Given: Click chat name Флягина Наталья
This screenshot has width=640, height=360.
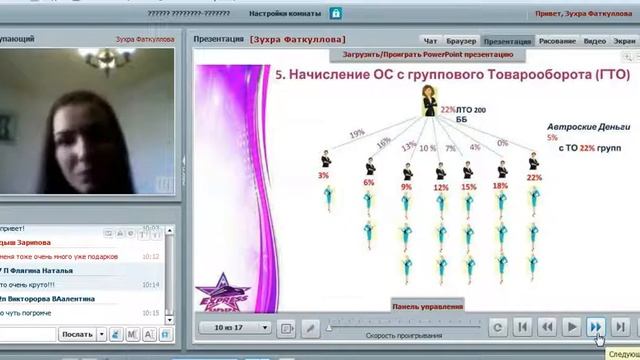Looking at the screenshot, I should click(41, 271).
